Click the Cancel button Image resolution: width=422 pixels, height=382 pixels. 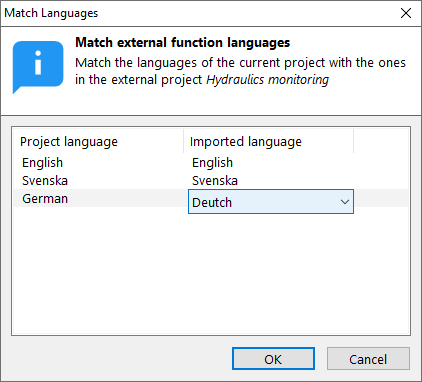coord(368,359)
